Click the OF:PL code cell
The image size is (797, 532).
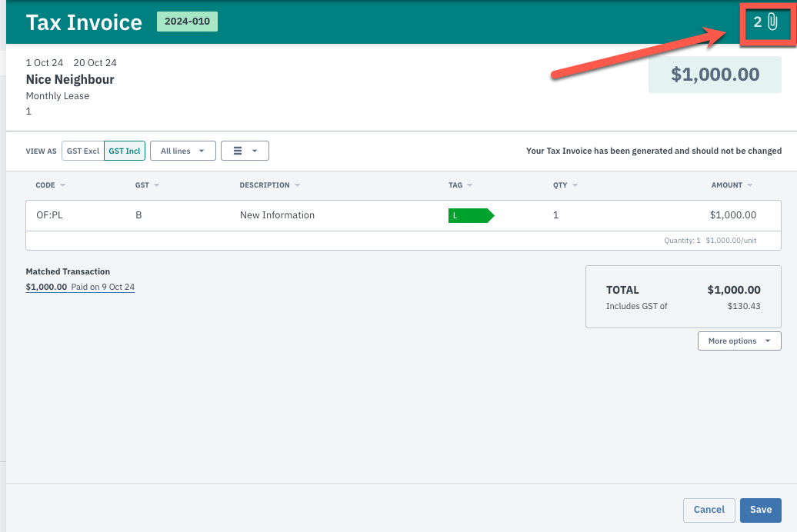click(x=49, y=215)
